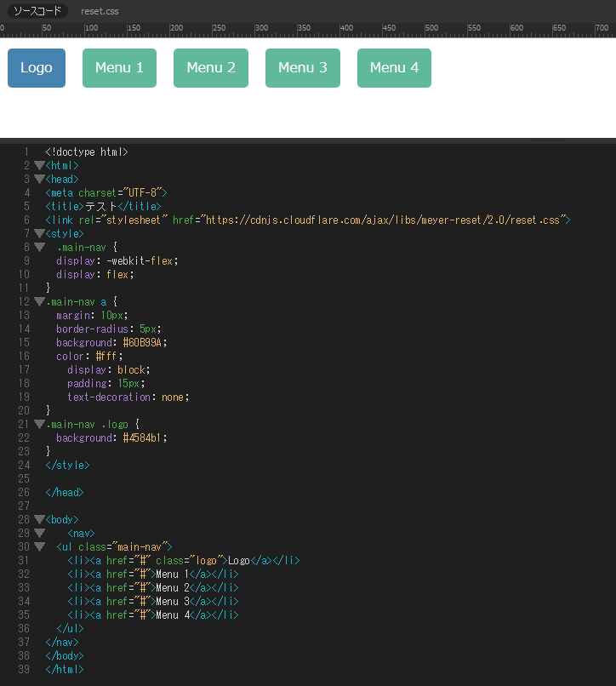Fold the .main-nav .logo rule on line 21
The image size is (616, 686).
tap(39, 424)
